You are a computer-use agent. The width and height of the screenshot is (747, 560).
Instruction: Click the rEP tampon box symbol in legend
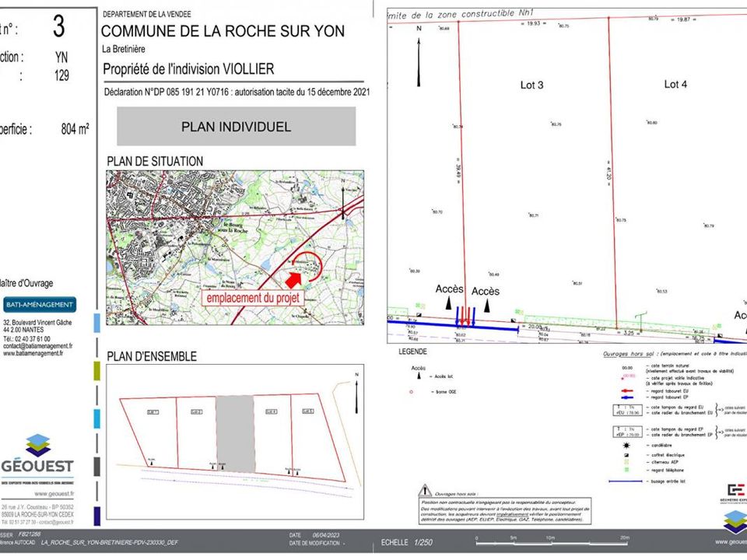click(627, 432)
